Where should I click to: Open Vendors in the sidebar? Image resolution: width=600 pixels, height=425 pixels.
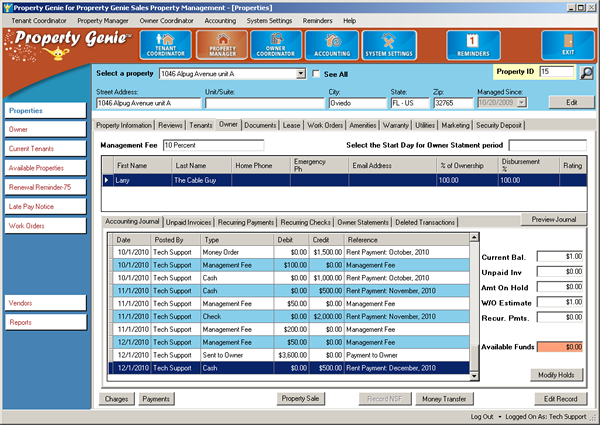coord(46,303)
